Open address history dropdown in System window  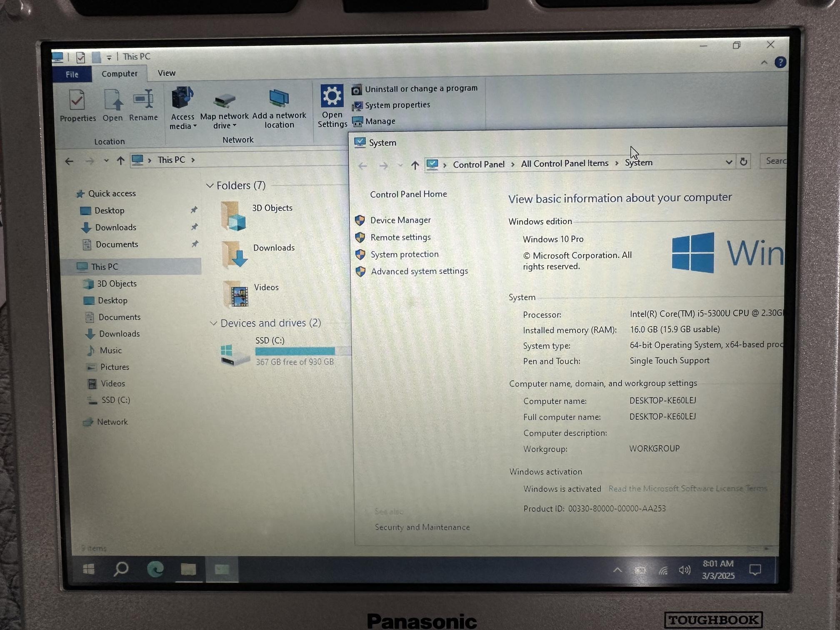[x=729, y=162]
